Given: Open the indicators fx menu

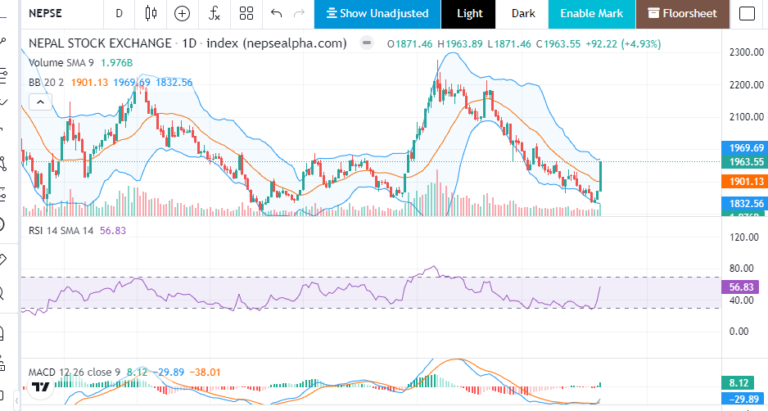Looking at the screenshot, I should [x=214, y=14].
